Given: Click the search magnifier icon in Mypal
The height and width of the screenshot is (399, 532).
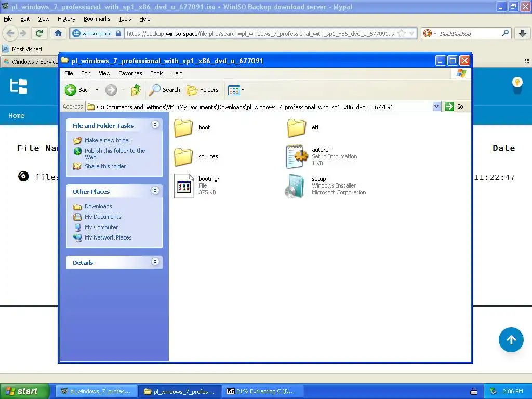Looking at the screenshot, I should (505, 33).
